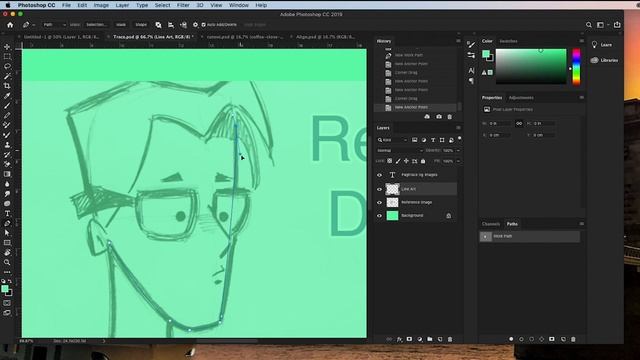The image size is (640, 360).
Task: Click the Mask button in options bar
Action: [121, 25]
